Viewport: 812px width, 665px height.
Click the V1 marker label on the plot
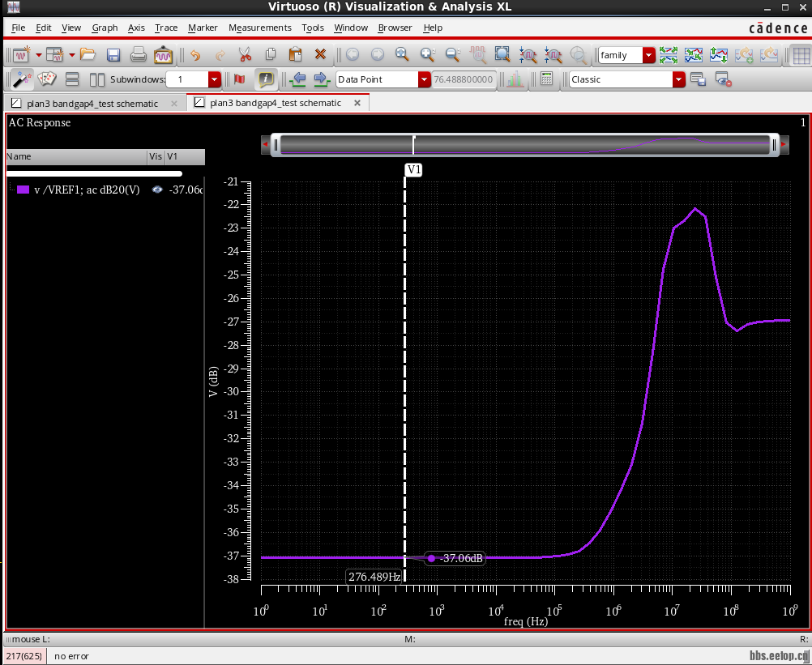(x=414, y=169)
